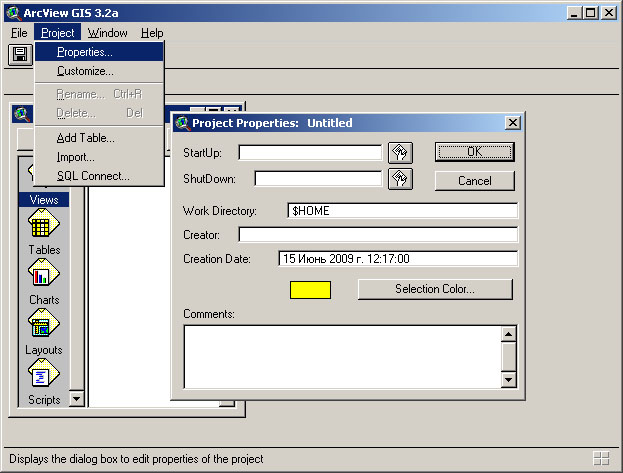This screenshot has width=623, height=473.
Task: Choose Customize... from Project menu
Action: click(99, 71)
